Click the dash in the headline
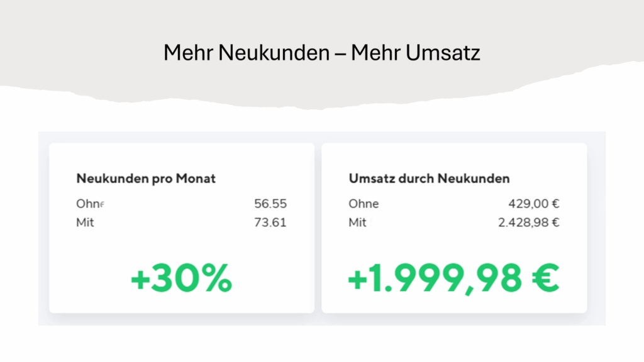644x362 pixels. (x=340, y=54)
